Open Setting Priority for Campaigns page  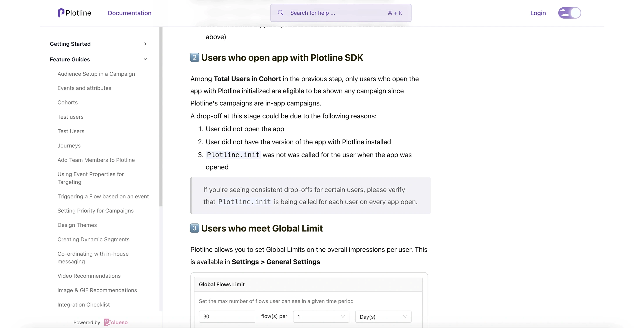coord(96,210)
